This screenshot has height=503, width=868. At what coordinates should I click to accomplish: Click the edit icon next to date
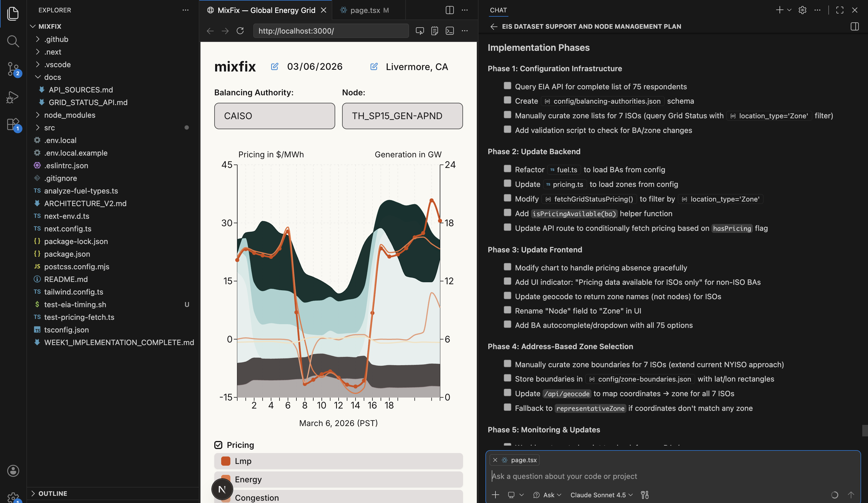pos(275,67)
